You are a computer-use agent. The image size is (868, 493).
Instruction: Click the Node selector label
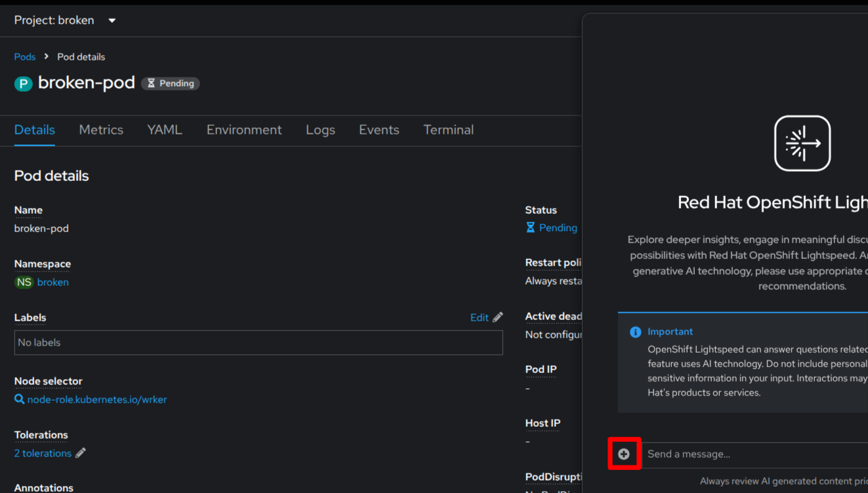tap(49, 381)
